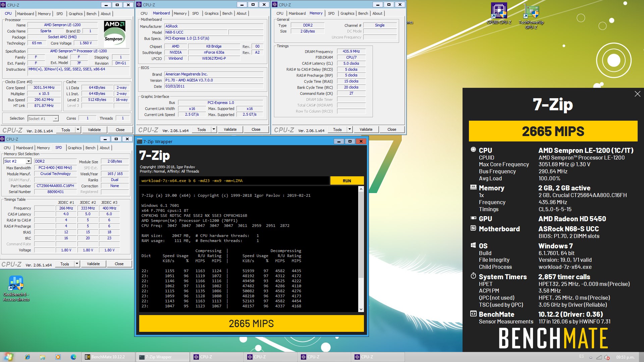The image size is (644, 362).
Task: Switch to third CPU-Z taskbar item
Action: [x=324, y=357]
